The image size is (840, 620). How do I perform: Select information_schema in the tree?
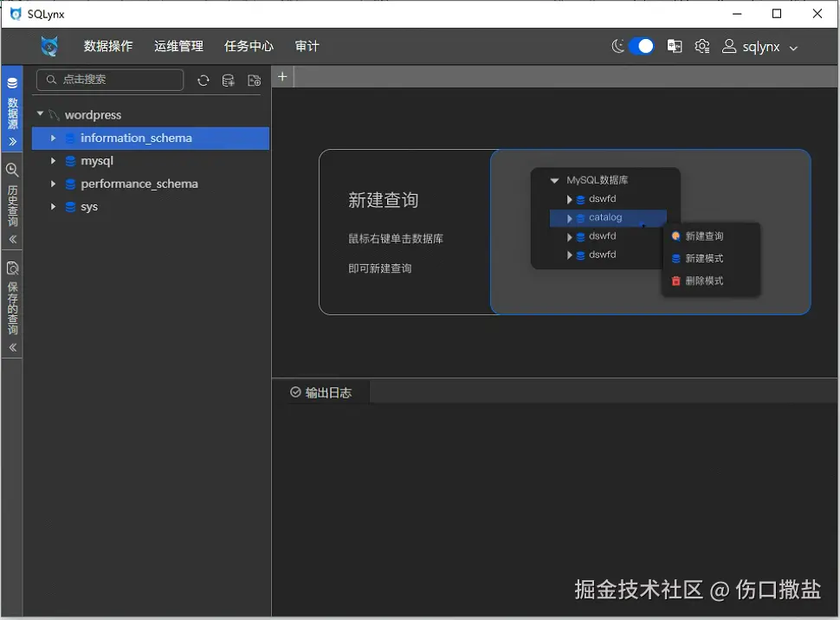(x=151, y=139)
